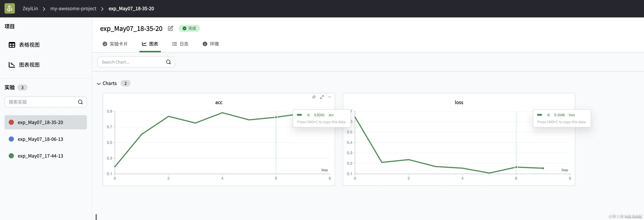Click the loss chart title
Image resolution: width=644 pixels, height=220 pixels.
[x=459, y=102]
